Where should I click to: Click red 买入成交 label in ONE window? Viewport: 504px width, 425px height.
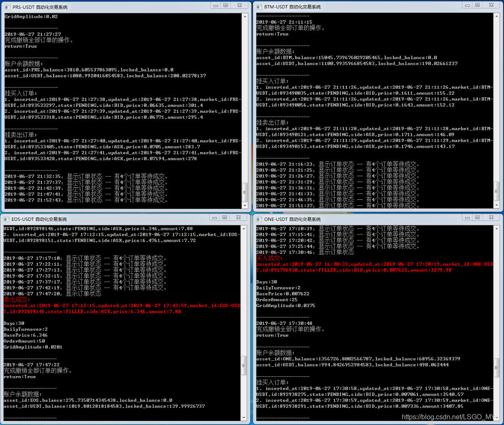coord(270,258)
